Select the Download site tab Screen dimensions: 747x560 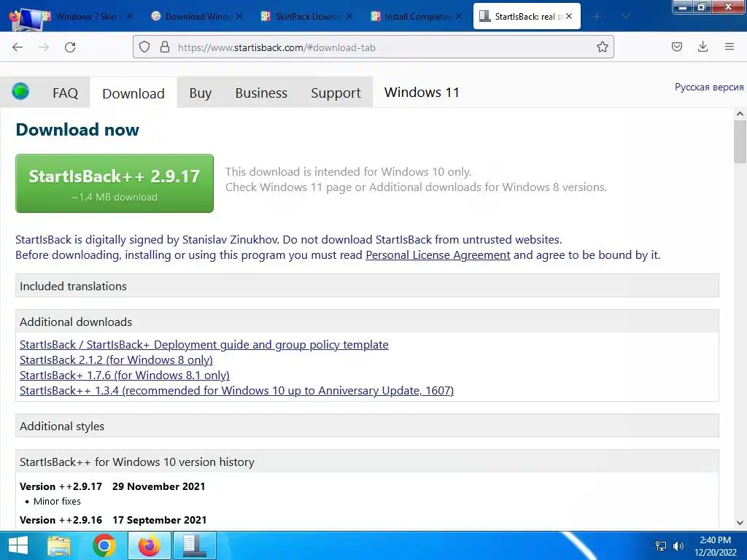pos(133,93)
